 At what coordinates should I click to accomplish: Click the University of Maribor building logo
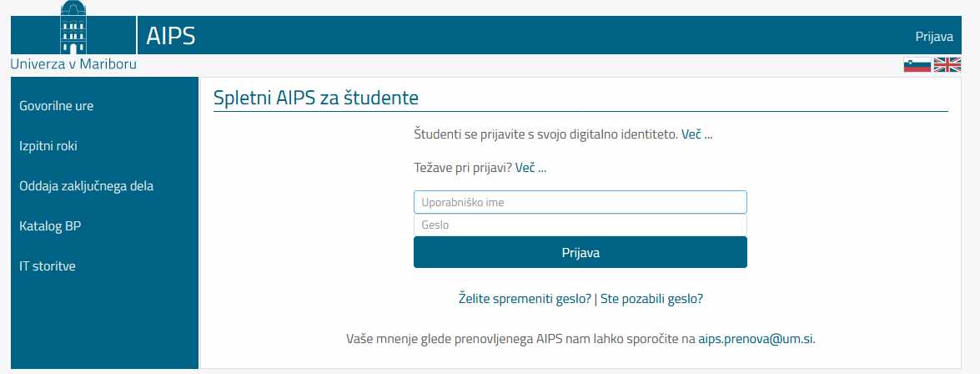(x=73, y=28)
